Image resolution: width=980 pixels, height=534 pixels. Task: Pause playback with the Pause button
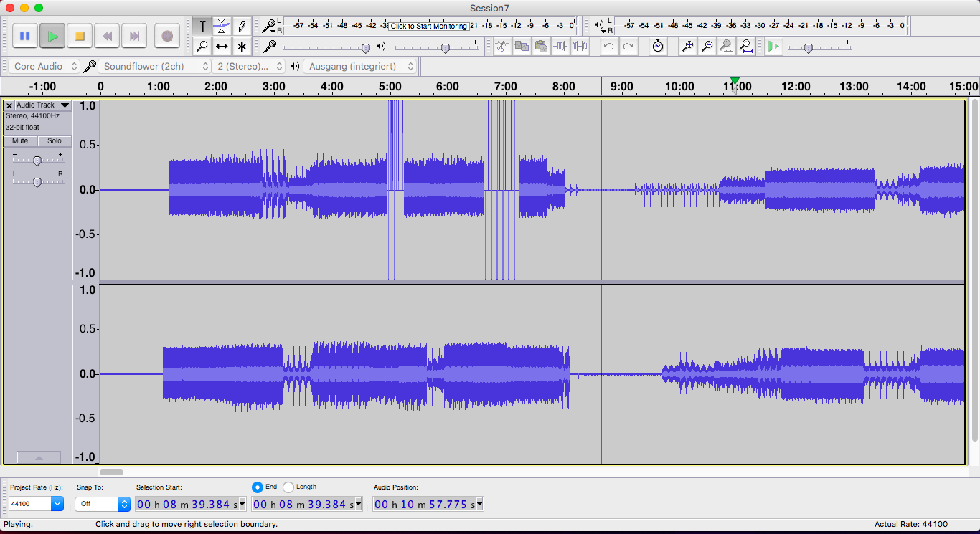tap(25, 35)
